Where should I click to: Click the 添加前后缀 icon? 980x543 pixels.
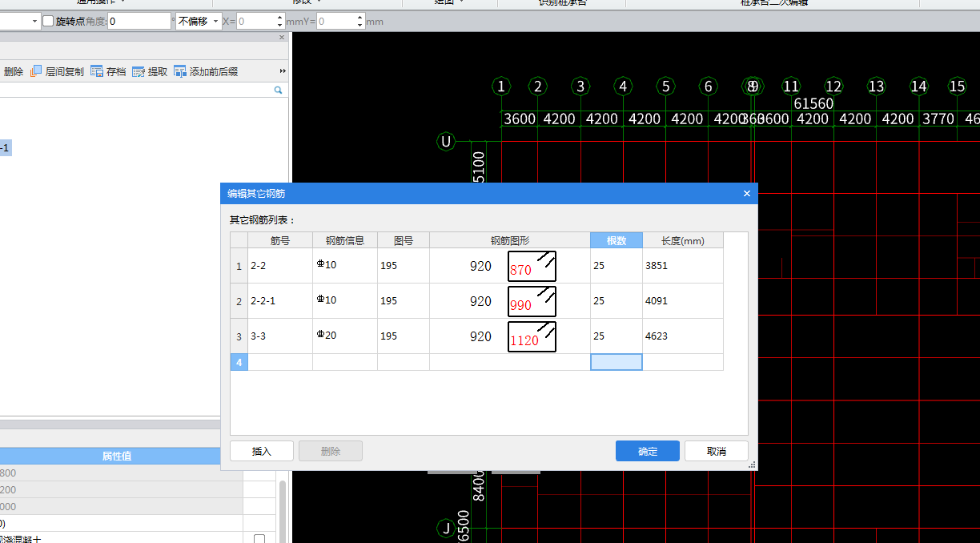180,71
